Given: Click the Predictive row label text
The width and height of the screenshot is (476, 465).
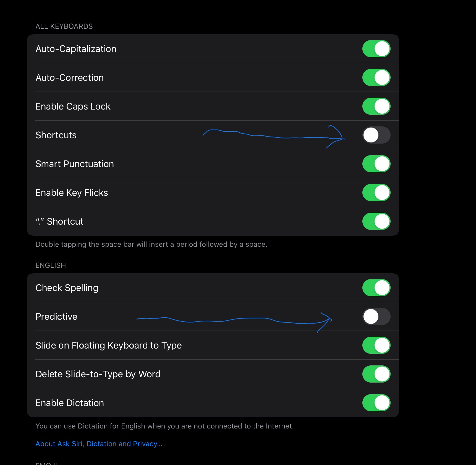Looking at the screenshot, I should [56, 316].
